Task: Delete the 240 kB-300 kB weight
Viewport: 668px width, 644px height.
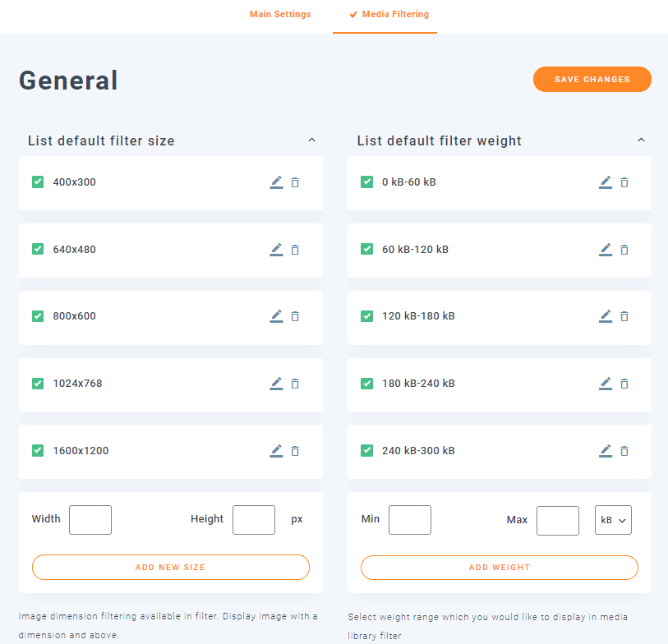Action: click(624, 451)
